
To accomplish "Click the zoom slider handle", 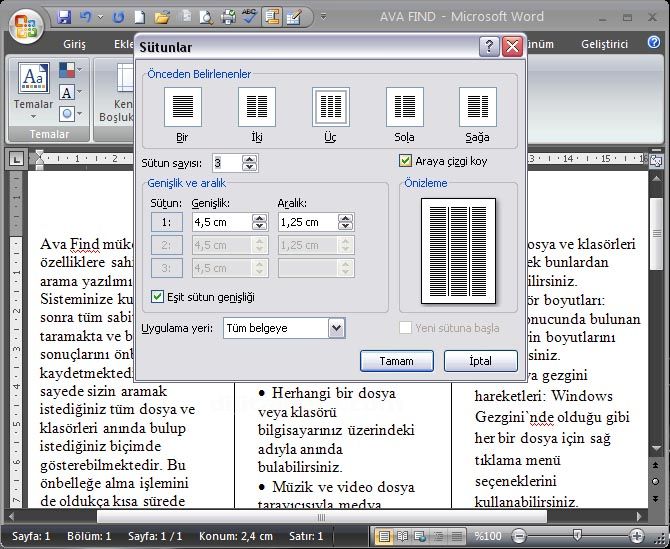I will [x=577, y=534].
